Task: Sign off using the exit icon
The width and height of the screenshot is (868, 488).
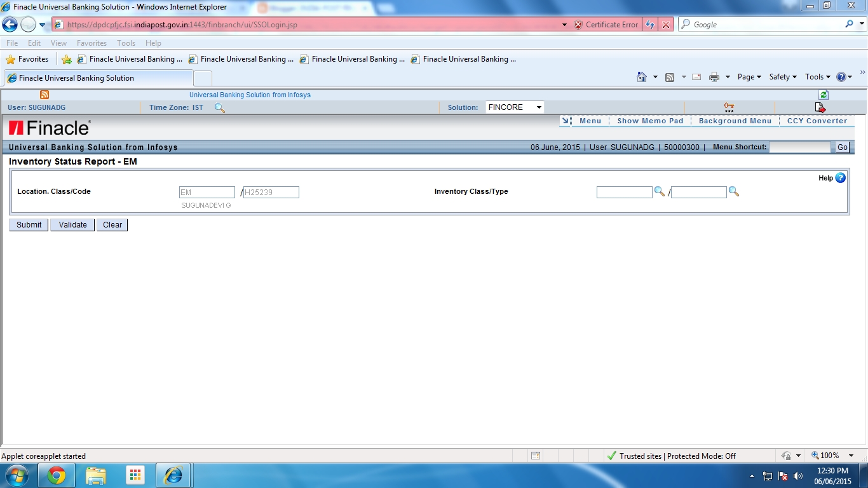Action: [x=820, y=107]
